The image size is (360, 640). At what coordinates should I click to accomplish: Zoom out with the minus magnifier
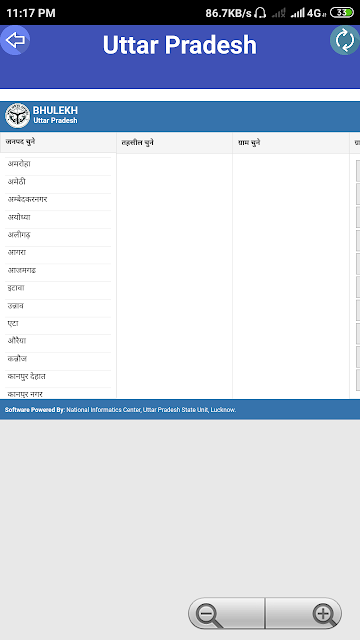226,613
